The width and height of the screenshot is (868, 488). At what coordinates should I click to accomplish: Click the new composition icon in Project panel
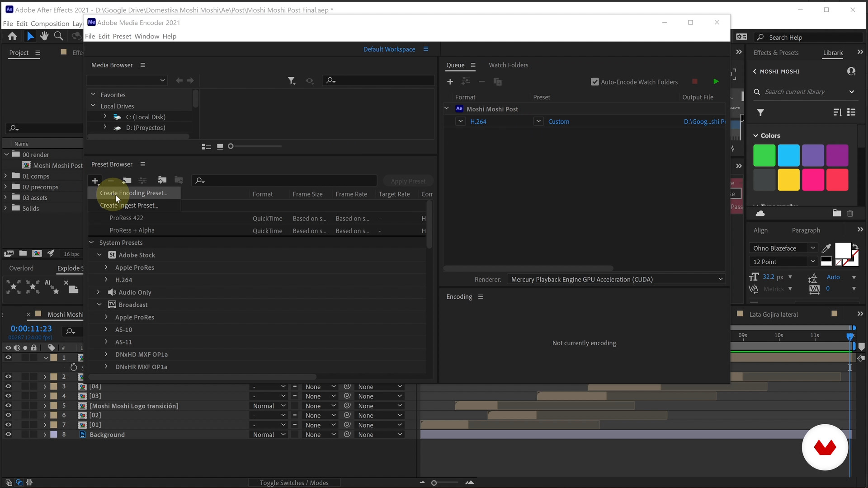tap(37, 253)
